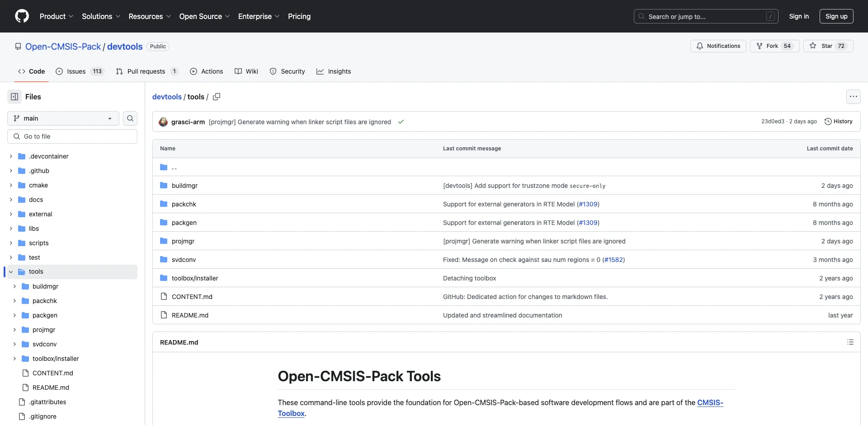Click the Sign in link

tap(799, 16)
